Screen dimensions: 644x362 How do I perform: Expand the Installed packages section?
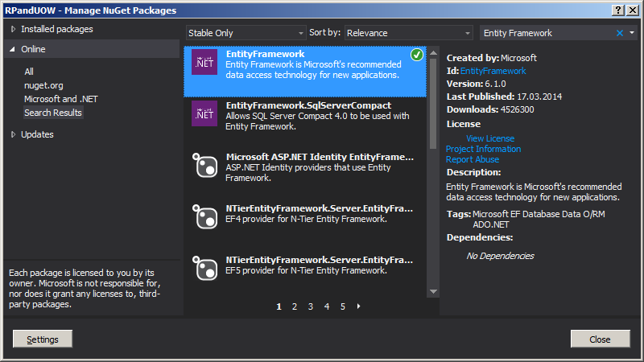14,29
